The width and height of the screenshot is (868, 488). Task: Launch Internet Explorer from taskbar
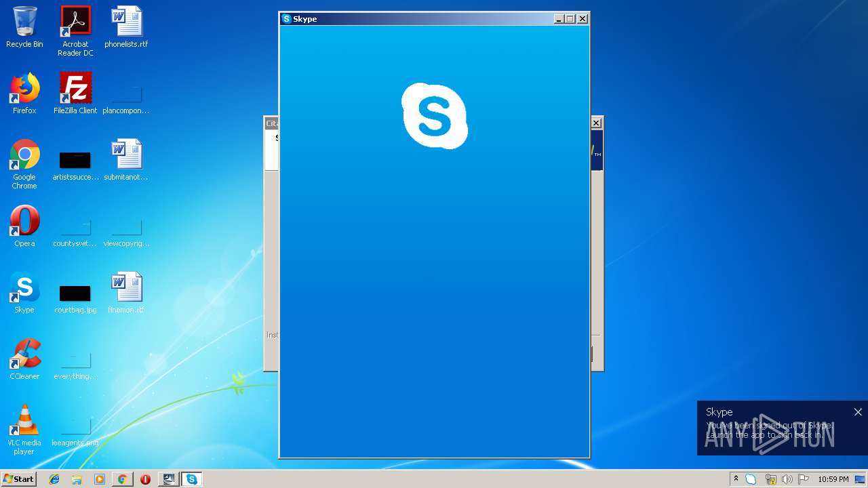[x=54, y=479]
